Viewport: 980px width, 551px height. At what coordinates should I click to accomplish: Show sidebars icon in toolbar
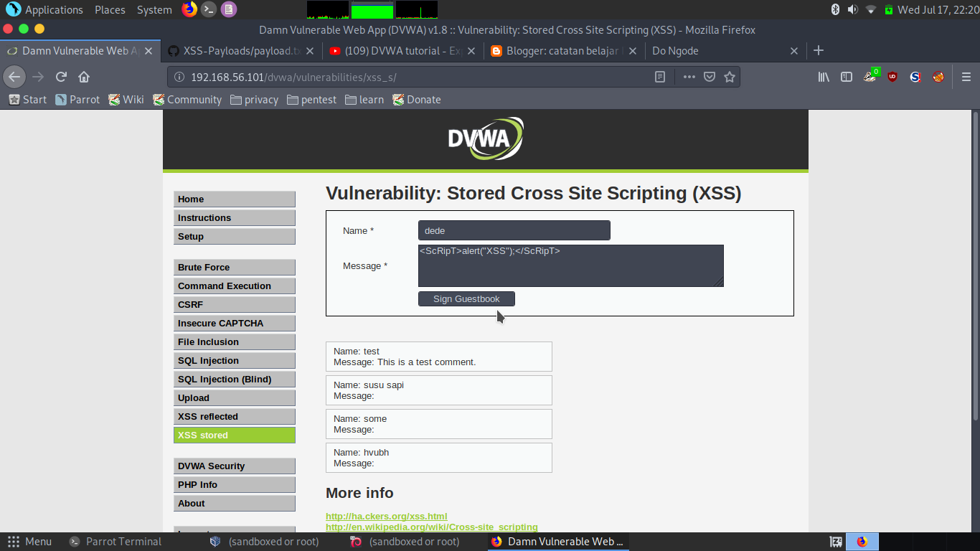coord(847,77)
